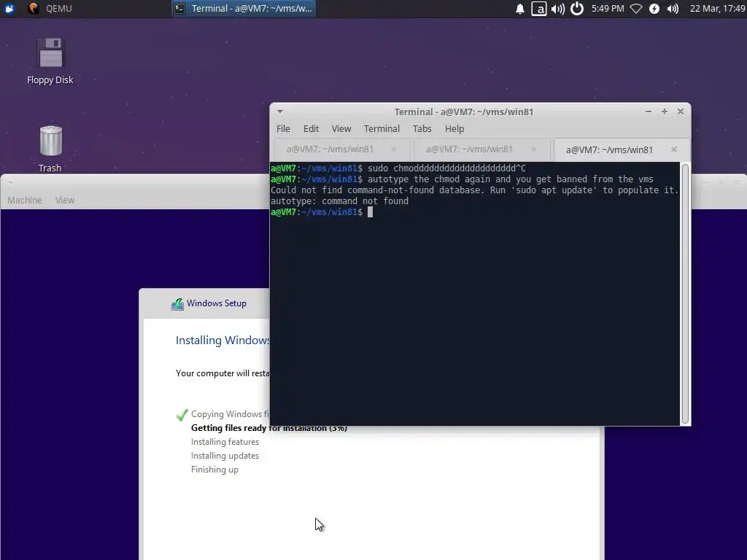Open the Tabs menu in Terminal
The width and height of the screenshot is (747, 560).
(x=422, y=128)
